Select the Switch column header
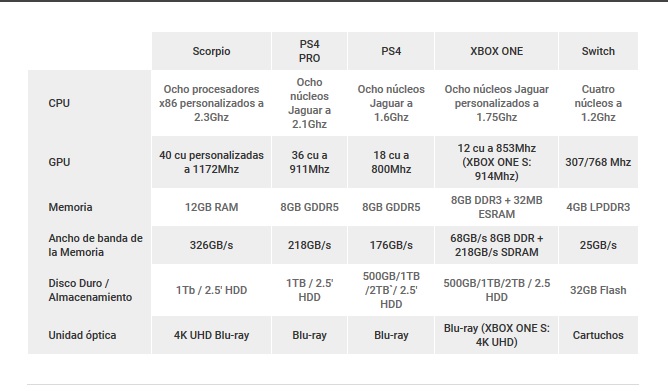Screen dimensions: 668x391 598,51
